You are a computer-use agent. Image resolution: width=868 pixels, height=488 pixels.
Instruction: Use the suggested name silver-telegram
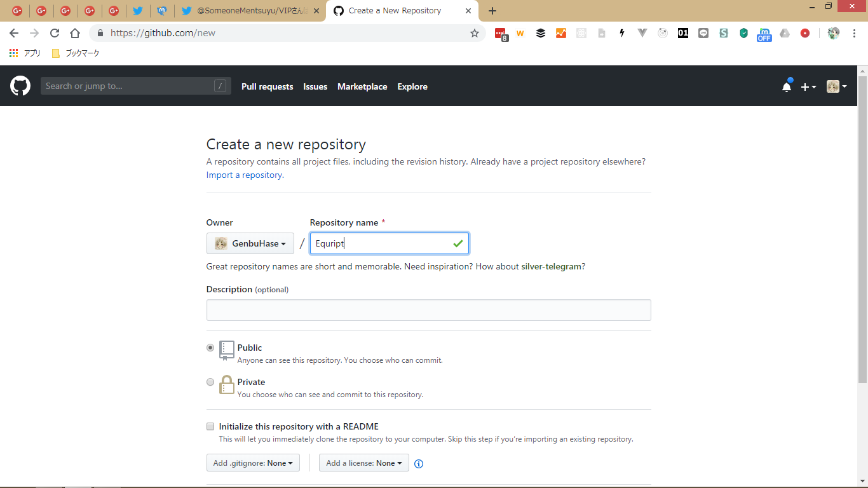tap(552, 266)
